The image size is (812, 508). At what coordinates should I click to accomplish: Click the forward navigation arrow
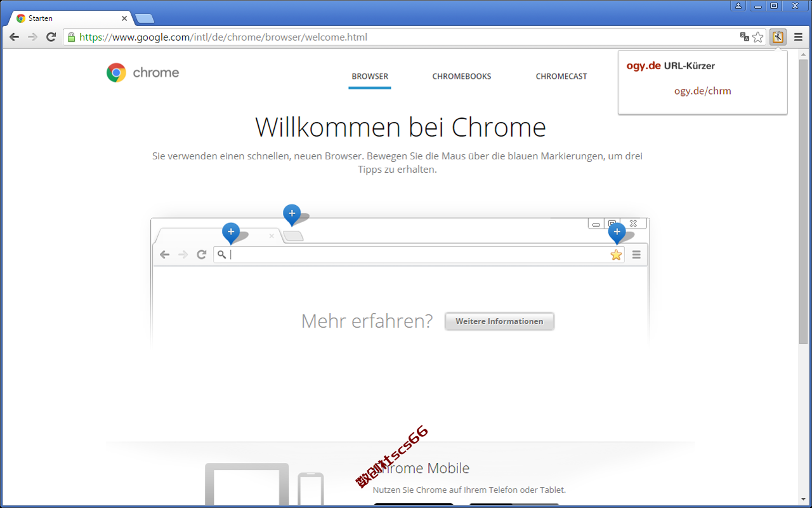click(x=32, y=37)
